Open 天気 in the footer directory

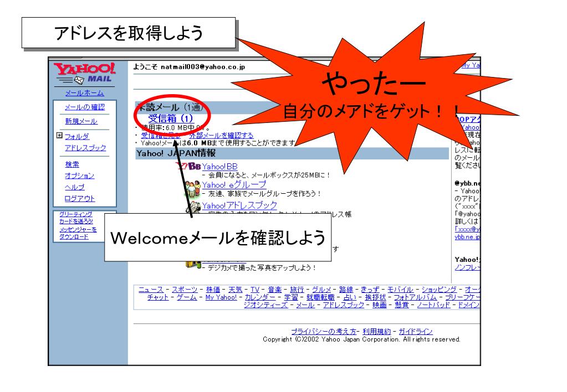236,290
